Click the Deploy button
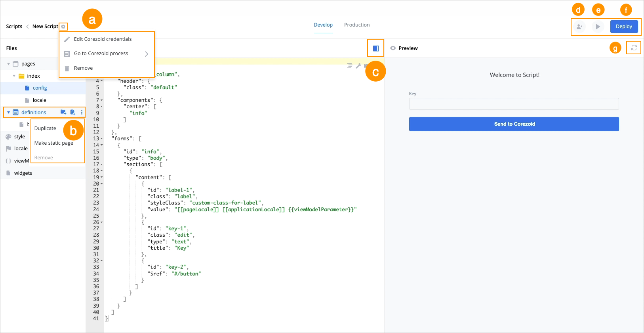This screenshot has width=644, height=333. 624,27
